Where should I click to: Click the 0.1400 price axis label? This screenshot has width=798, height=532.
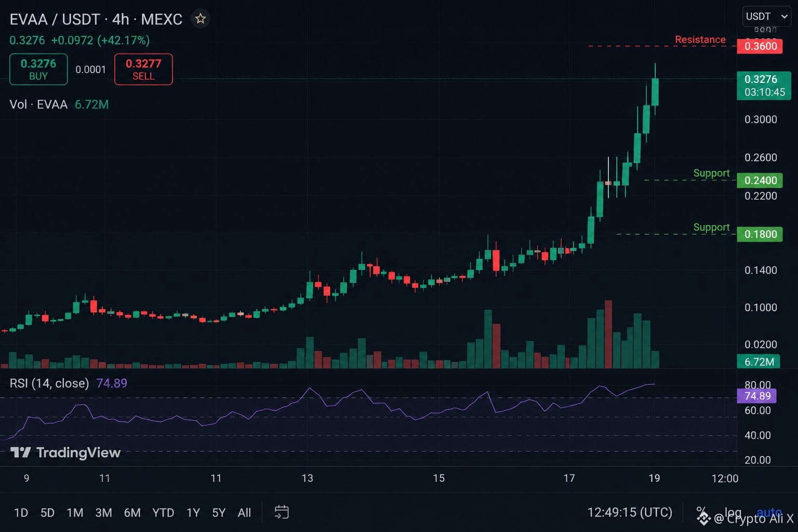(761, 270)
